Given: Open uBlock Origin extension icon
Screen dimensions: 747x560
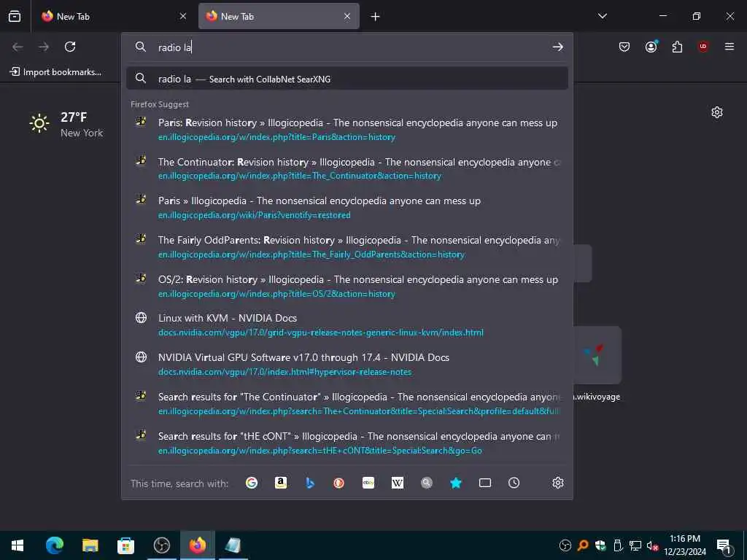Looking at the screenshot, I should [703, 47].
